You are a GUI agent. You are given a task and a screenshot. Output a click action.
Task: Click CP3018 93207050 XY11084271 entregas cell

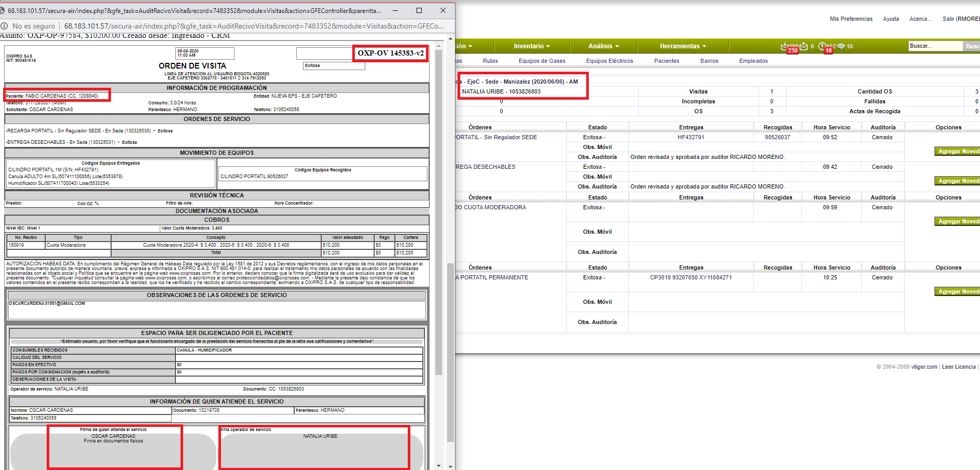691,277
